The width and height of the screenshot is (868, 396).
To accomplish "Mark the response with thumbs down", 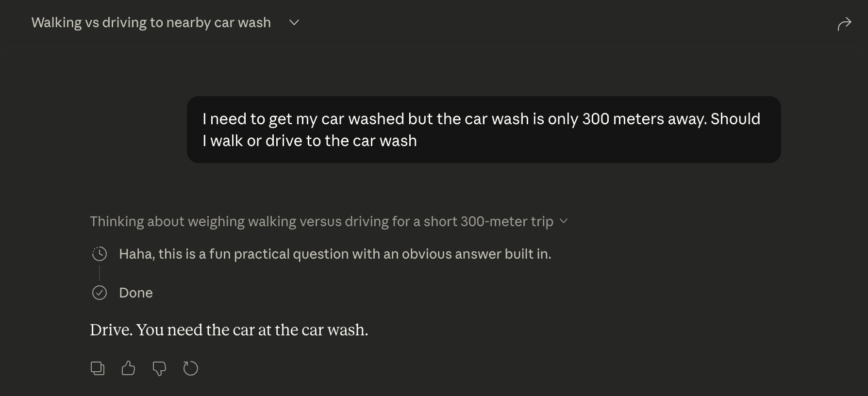I will coord(159,368).
